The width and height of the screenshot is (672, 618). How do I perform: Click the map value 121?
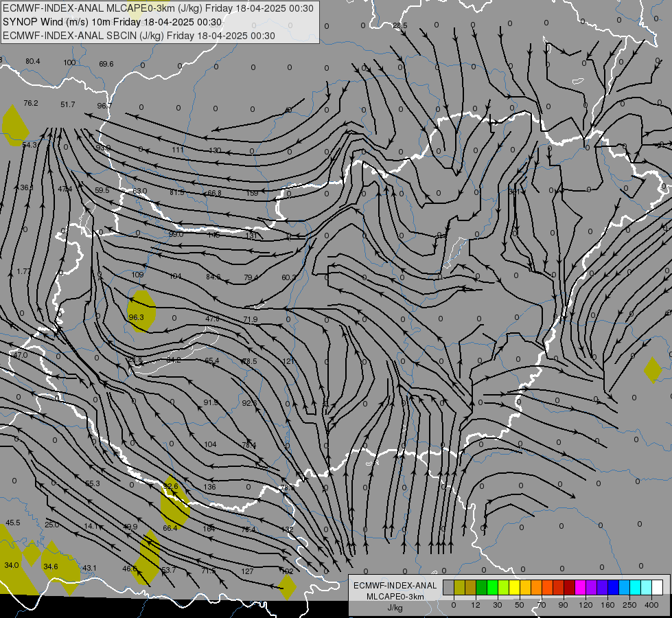(288, 361)
